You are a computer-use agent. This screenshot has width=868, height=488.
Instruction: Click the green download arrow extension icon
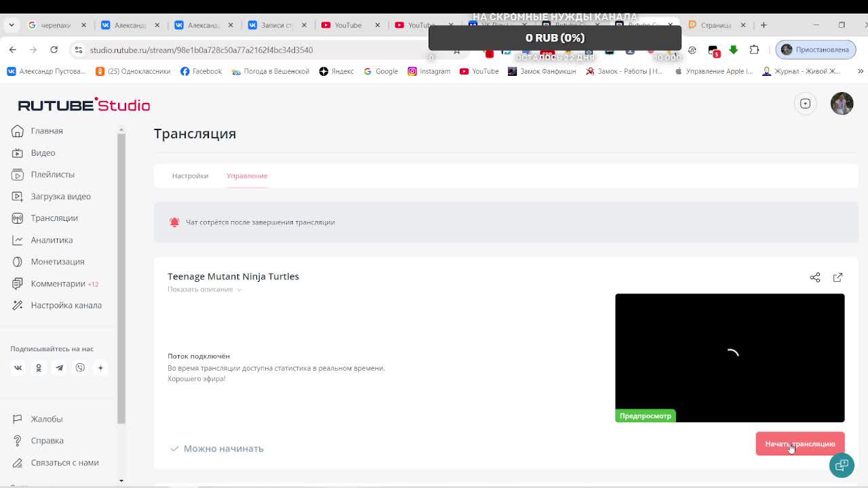[x=733, y=49]
